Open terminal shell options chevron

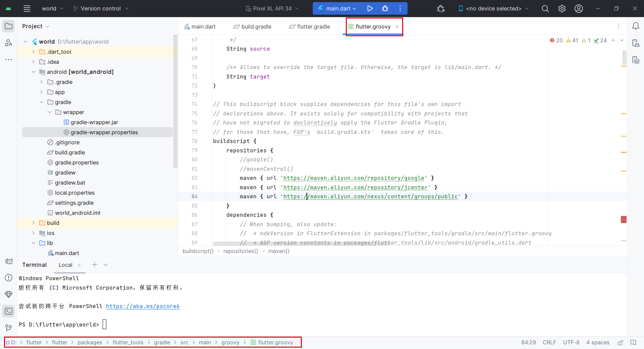(x=106, y=265)
